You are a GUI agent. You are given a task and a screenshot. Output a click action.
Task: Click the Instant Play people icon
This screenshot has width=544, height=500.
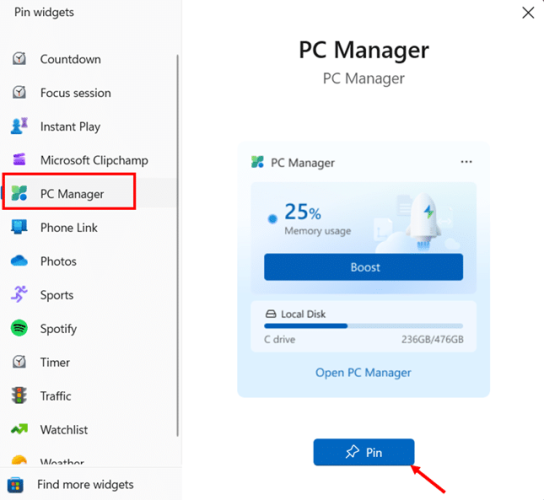click(x=19, y=126)
